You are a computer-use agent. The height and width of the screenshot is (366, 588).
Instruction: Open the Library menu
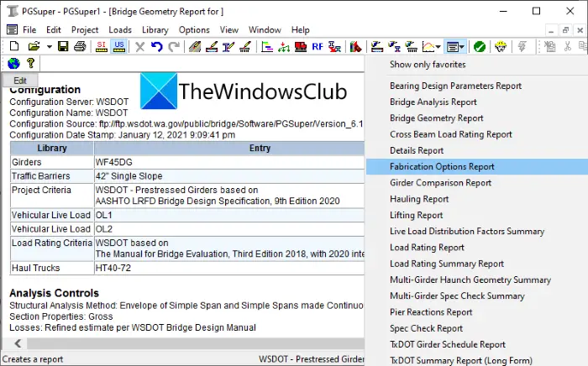pyautogui.click(x=155, y=30)
